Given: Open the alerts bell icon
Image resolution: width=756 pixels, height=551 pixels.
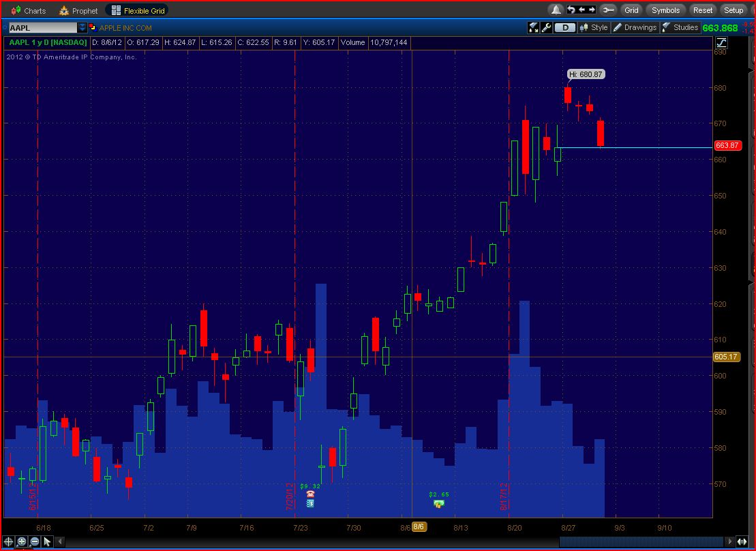Looking at the screenshot, I should (x=556, y=10).
